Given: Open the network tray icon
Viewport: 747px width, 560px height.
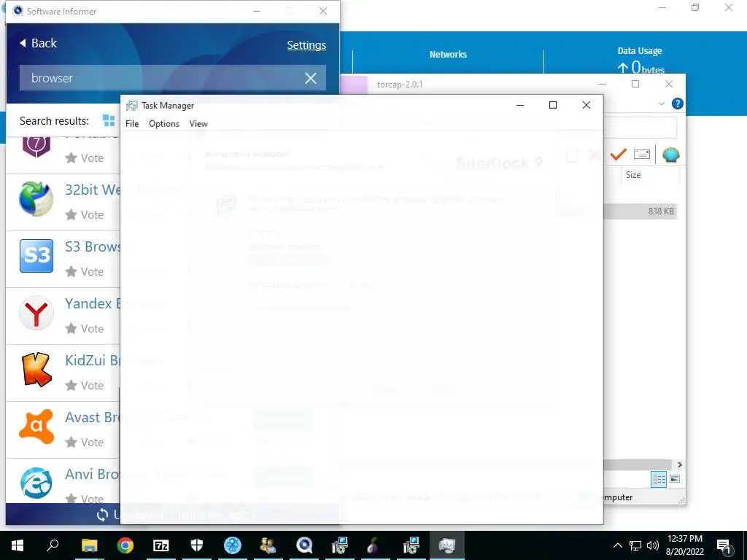Looking at the screenshot, I should (x=635, y=545).
